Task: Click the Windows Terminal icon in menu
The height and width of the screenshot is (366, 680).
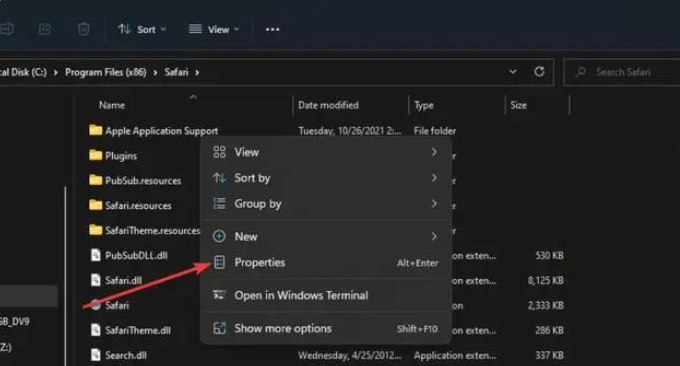Action: click(x=219, y=295)
